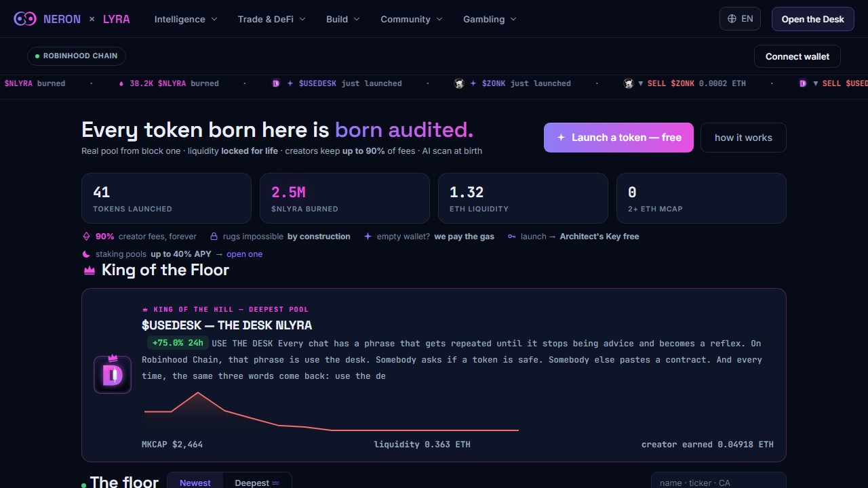Screen dimensions: 868x488
Task: Click creator earned 0.04918 ETH
Action: [707, 445]
